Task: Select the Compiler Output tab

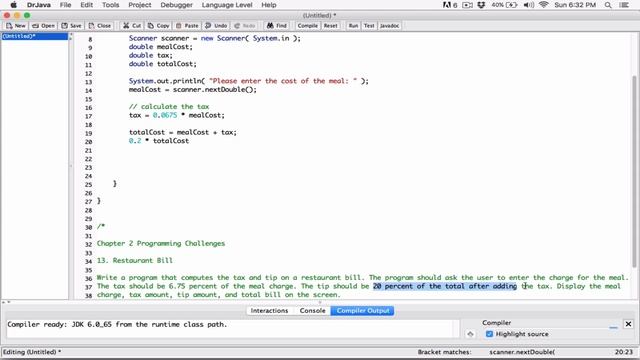Action: coord(362,311)
